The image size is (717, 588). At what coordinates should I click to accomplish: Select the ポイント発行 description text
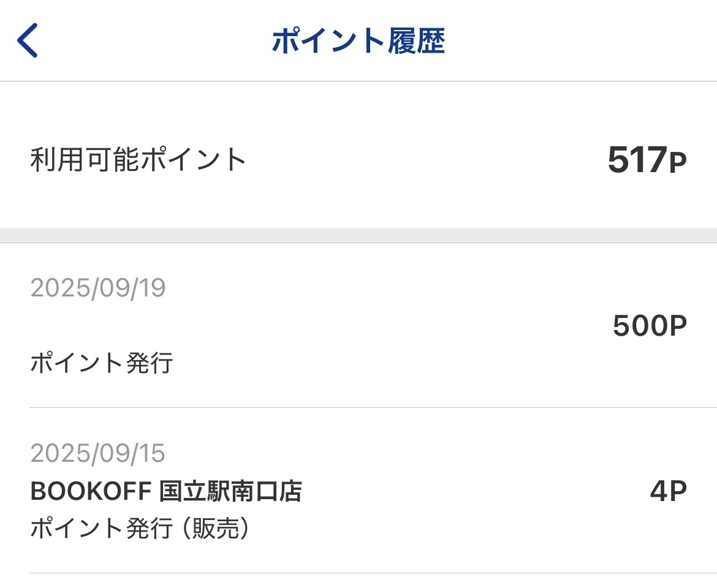102,364
